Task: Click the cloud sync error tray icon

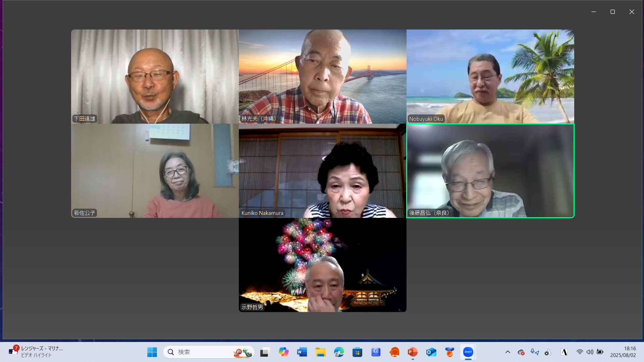Action: pyautogui.click(x=521, y=352)
